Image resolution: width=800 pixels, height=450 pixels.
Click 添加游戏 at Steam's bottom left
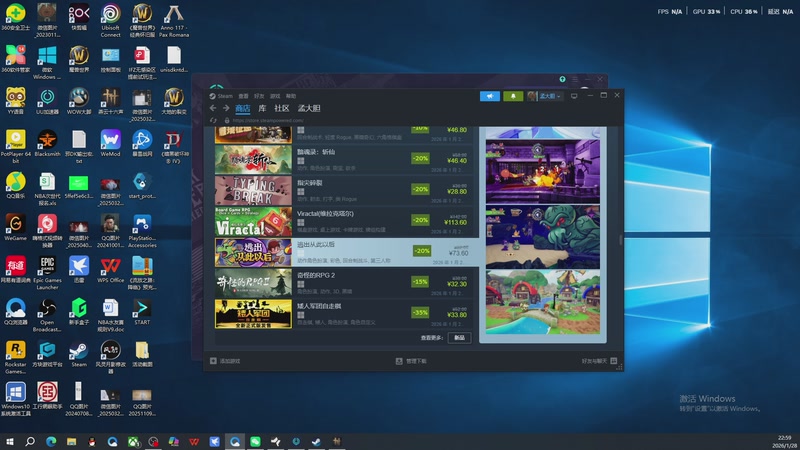225,361
